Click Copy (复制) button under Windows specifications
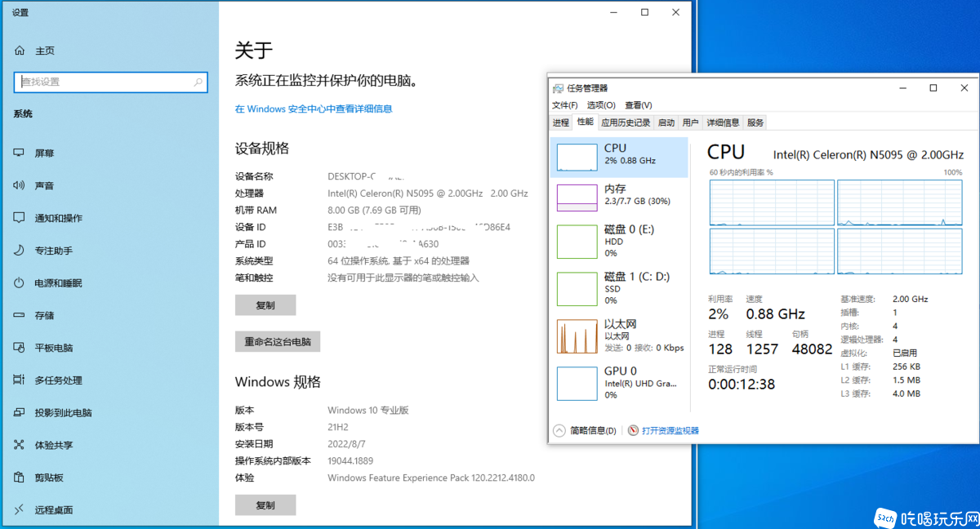Viewport: 980px width, 529px height. [265, 505]
